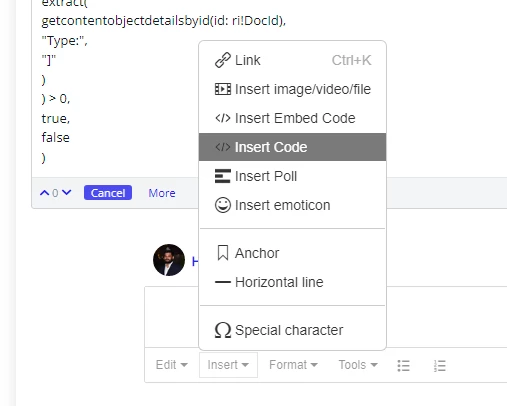Image resolution: width=507 pixels, height=406 pixels.
Task: Downvote the reply with down arrow
Action: point(67,192)
